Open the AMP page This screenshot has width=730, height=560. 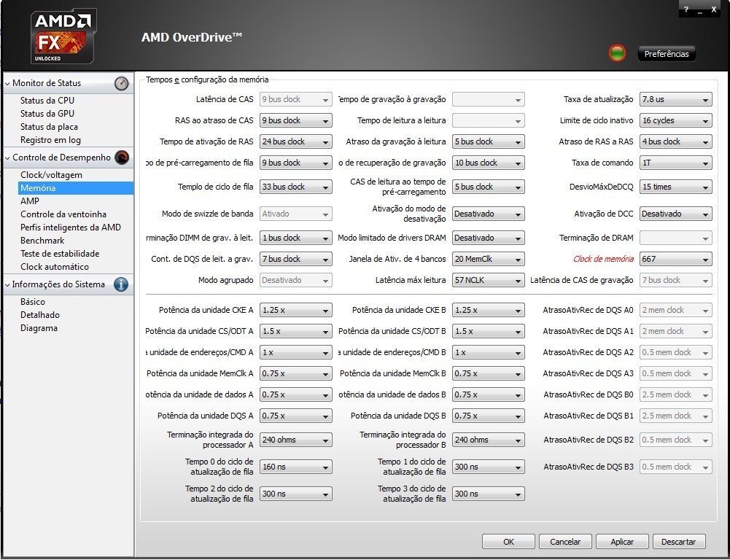point(30,201)
